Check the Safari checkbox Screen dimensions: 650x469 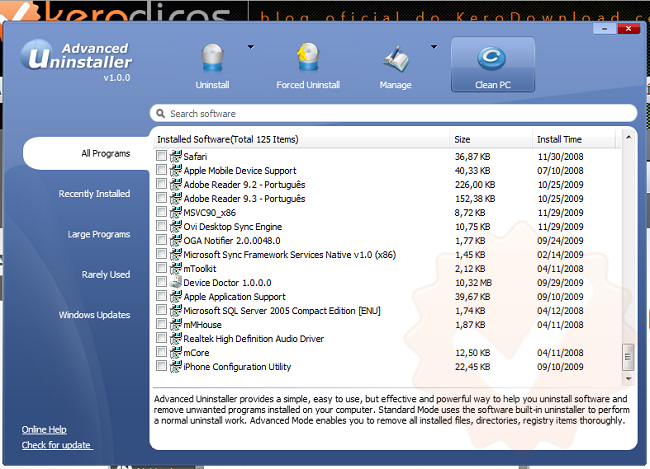(x=161, y=156)
